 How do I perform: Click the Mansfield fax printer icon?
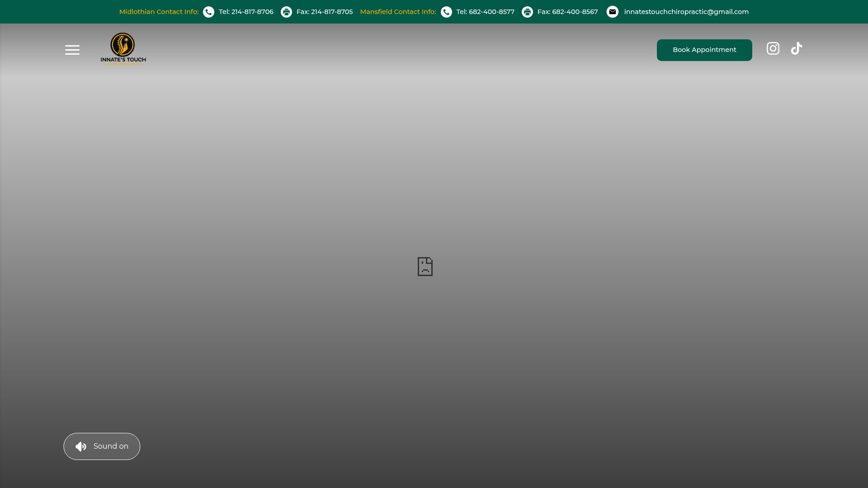[527, 12]
